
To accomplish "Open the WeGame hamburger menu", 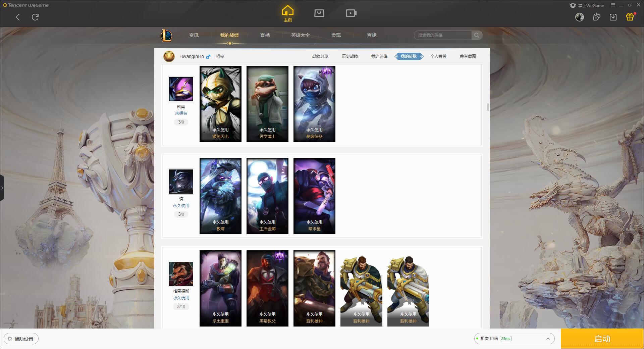I will 613,5.
